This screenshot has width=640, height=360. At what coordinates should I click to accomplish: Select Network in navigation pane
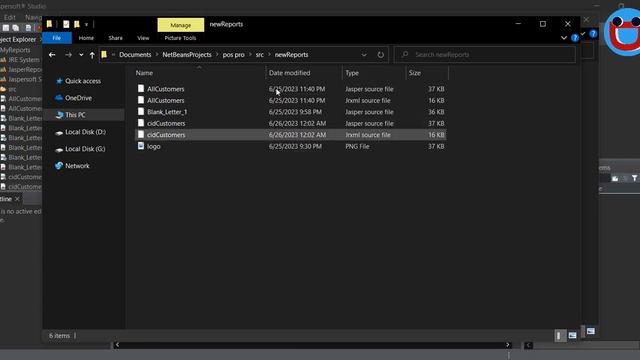pos(77,166)
